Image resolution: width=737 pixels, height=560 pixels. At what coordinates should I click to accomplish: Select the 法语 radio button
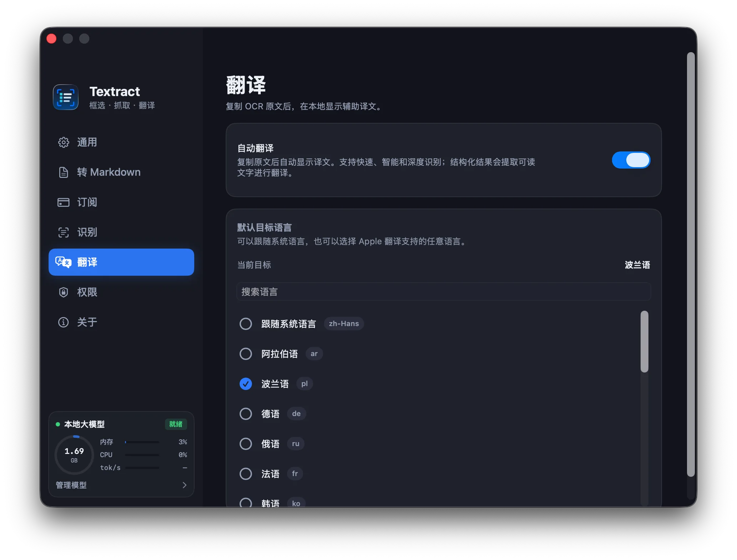pos(246,474)
